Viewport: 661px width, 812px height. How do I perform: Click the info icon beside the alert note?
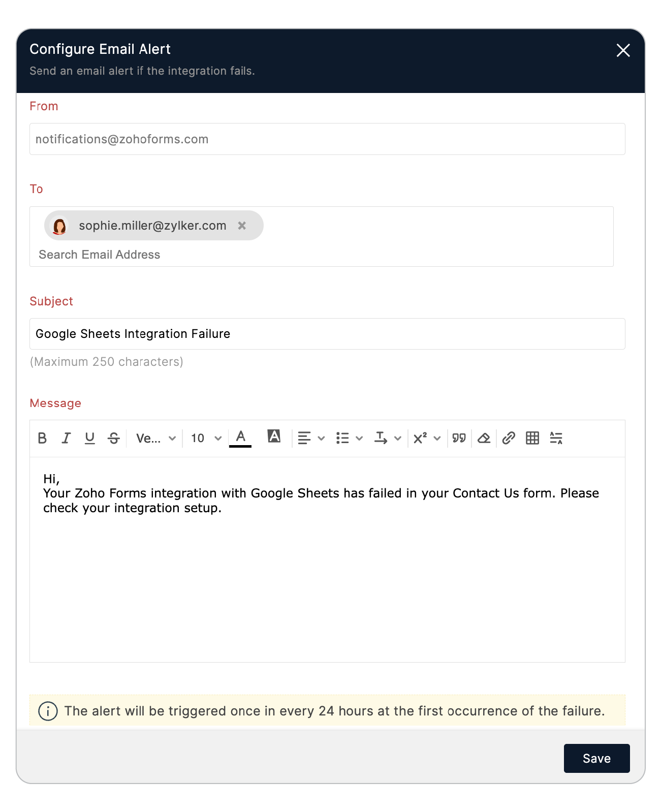point(48,711)
